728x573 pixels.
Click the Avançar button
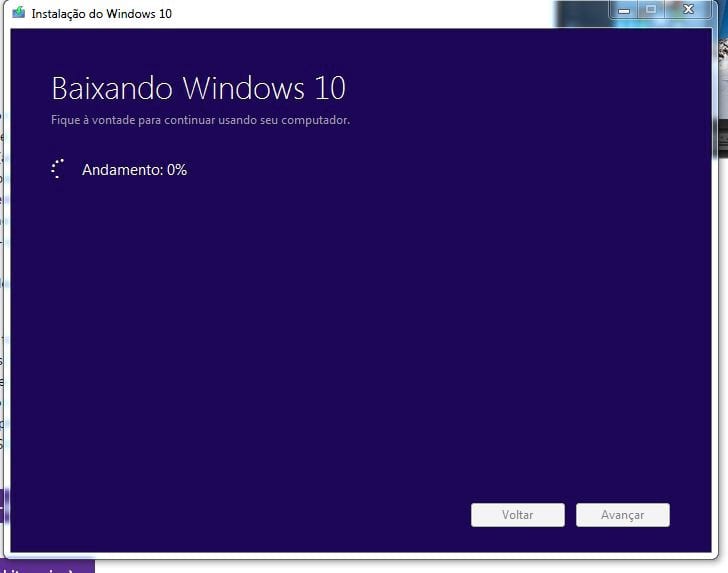[623, 515]
